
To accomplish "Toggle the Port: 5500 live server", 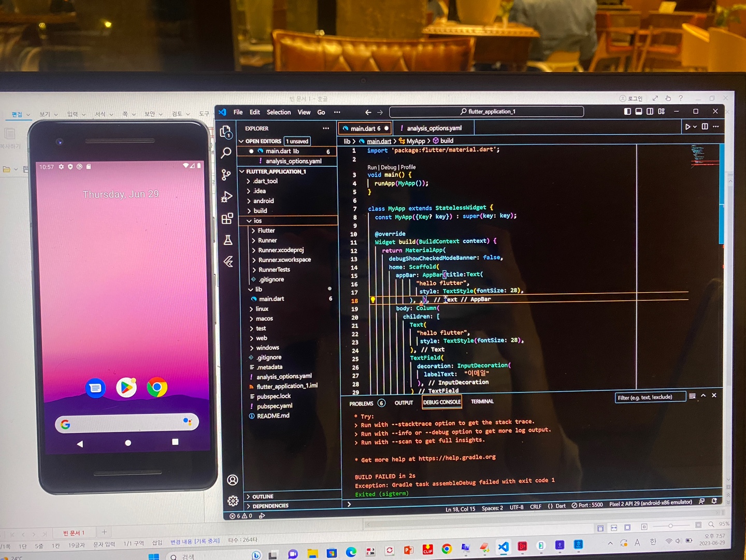I will pyautogui.click(x=587, y=505).
